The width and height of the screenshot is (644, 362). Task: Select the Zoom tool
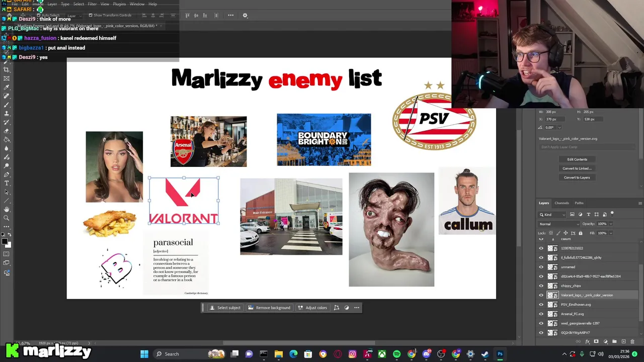click(7, 218)
